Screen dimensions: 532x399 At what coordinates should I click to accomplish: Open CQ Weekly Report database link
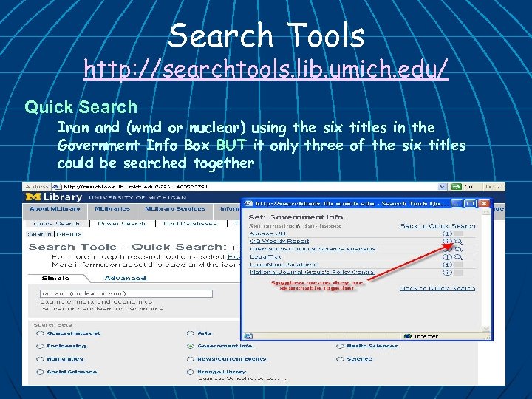point(279,241)
